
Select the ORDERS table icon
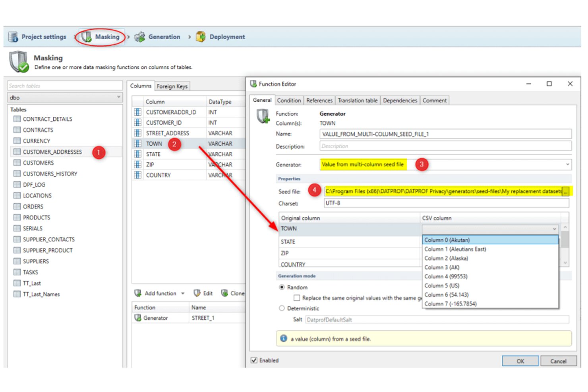pos(17,206)
